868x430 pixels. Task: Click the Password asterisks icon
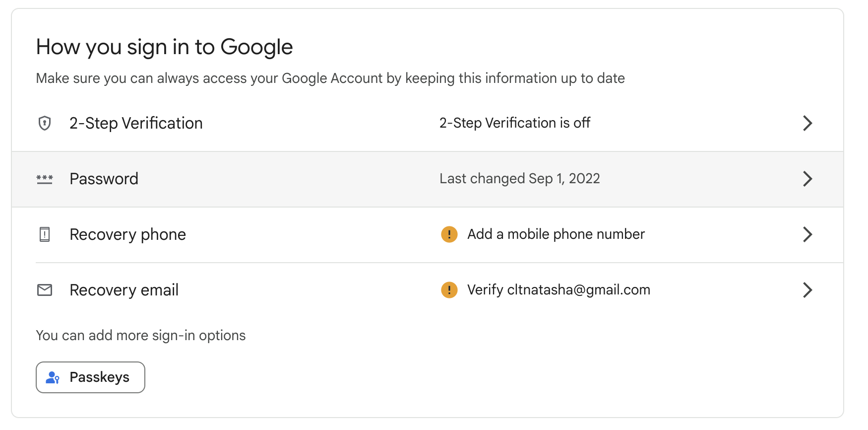[x=45, y=179]
